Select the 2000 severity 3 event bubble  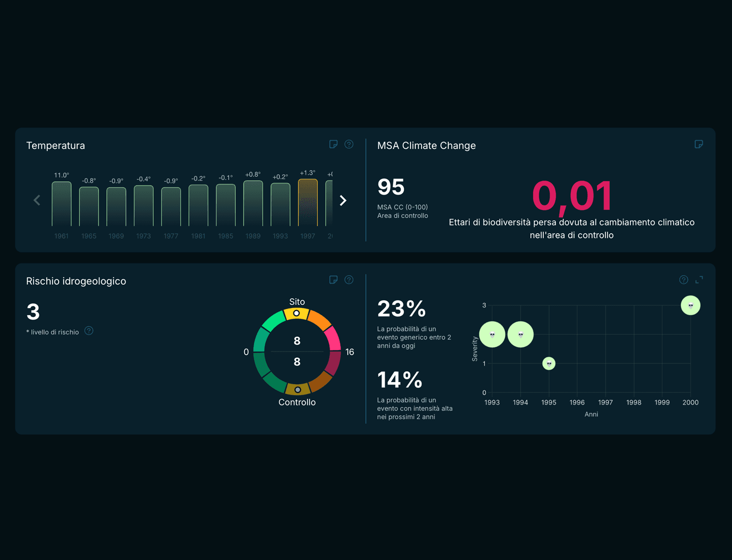[691, 305]
